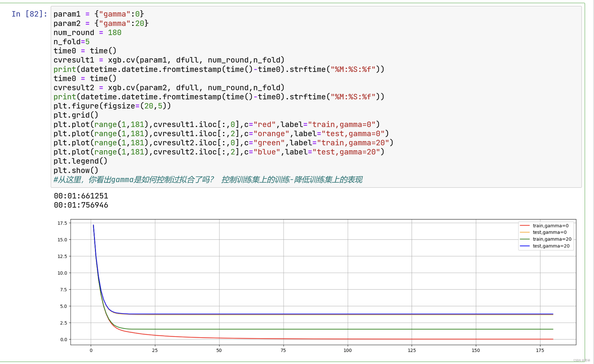This screenshot has height=364, width=594.
Task: Click y-axis tick label 10.0
Action: click(62, 273)
